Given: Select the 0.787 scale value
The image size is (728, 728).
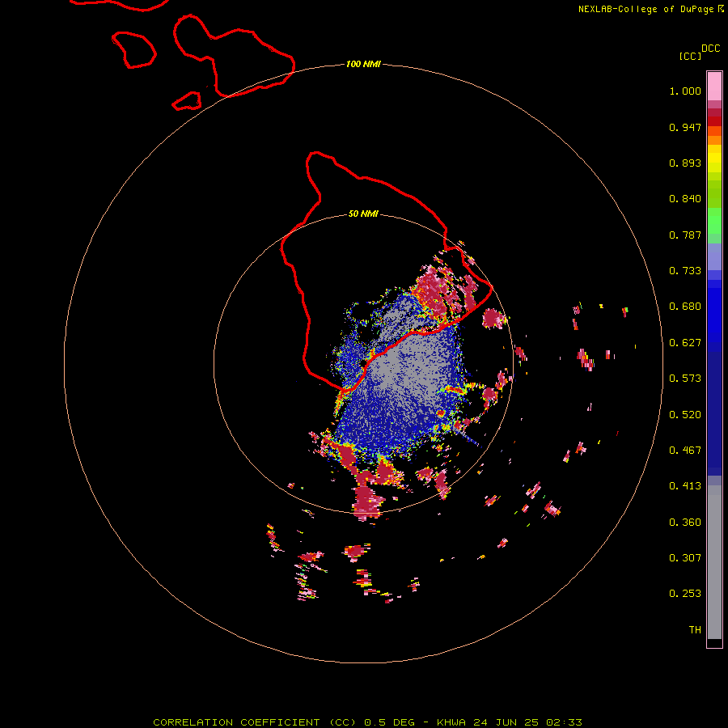Looking at the screenshot, I should tap(685, 235).
